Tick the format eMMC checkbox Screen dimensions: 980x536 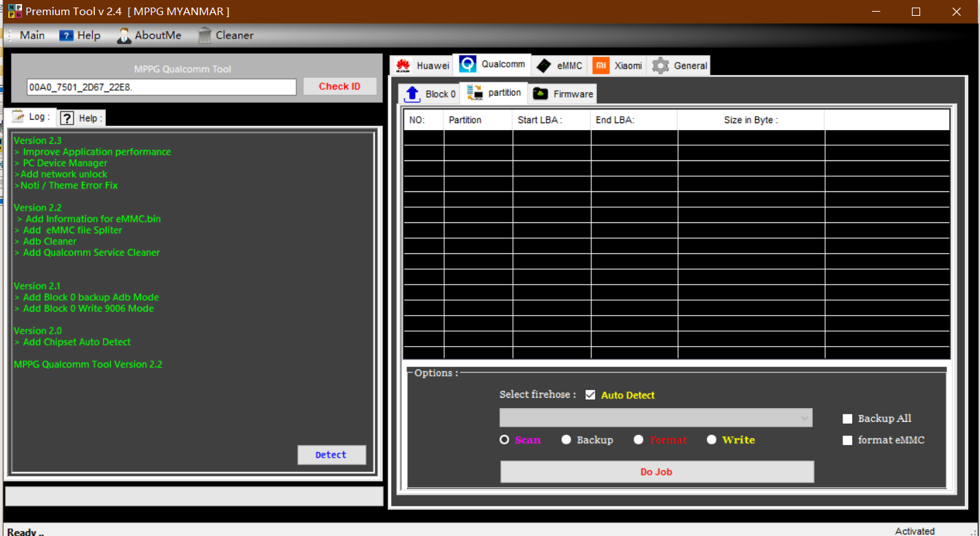click(847, 440)
